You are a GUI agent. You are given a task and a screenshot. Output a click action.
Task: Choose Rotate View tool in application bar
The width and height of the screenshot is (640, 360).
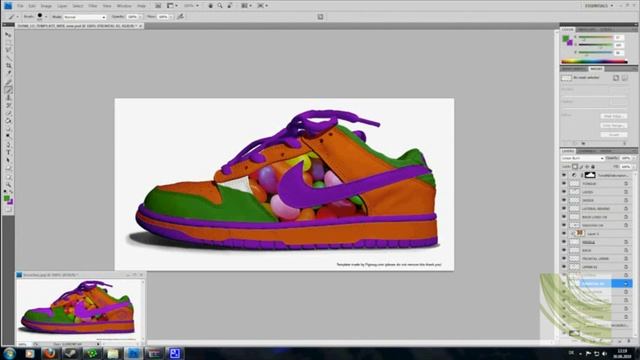(230, 6)
